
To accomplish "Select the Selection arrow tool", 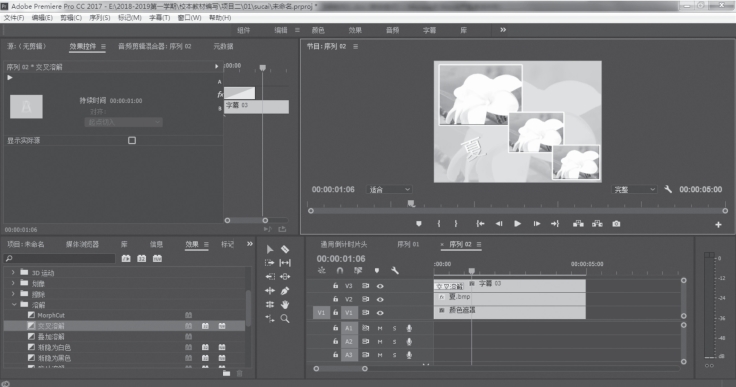I will click(270, 249).
